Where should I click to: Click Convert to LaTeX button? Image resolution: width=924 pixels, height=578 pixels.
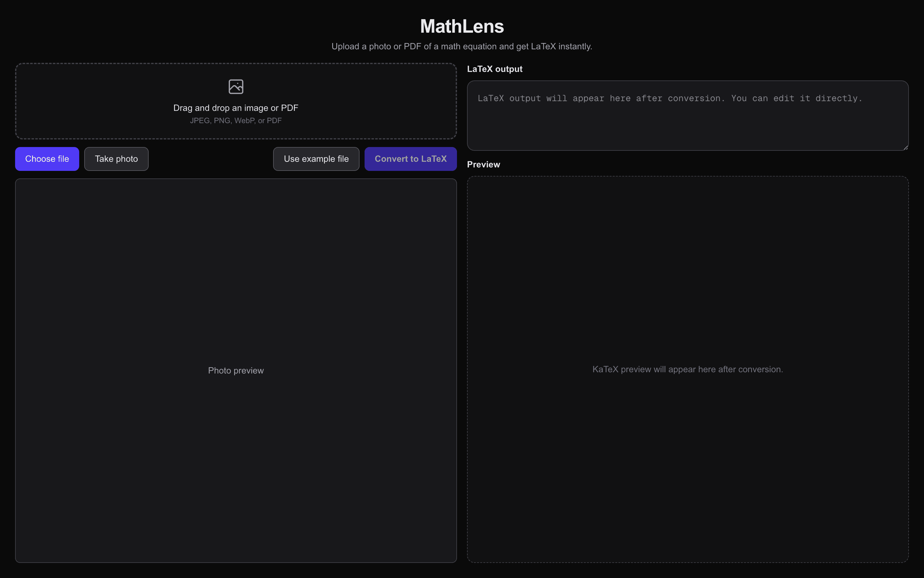coord(411,159)
